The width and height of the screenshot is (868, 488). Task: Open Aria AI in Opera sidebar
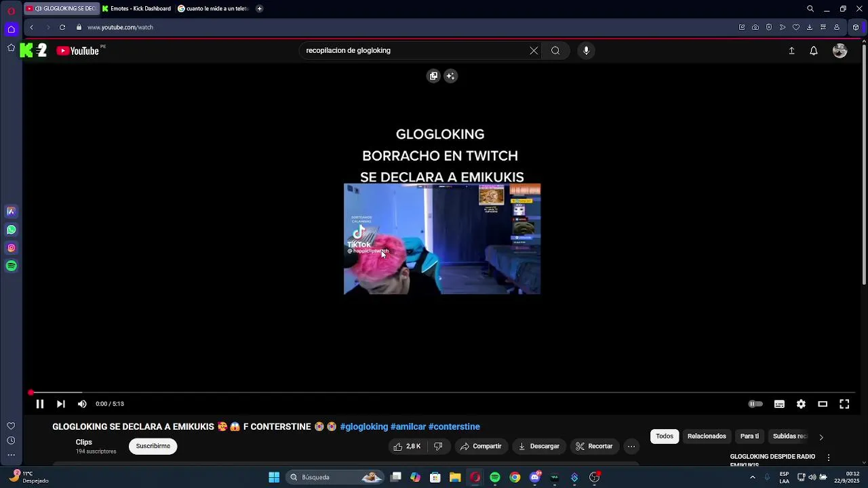[11, 211]
